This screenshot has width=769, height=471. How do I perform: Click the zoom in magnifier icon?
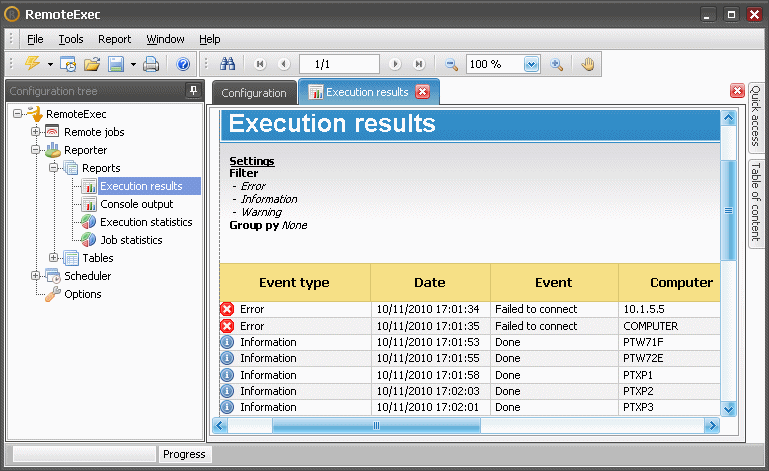pyautogui.click(x=557, y=64)
